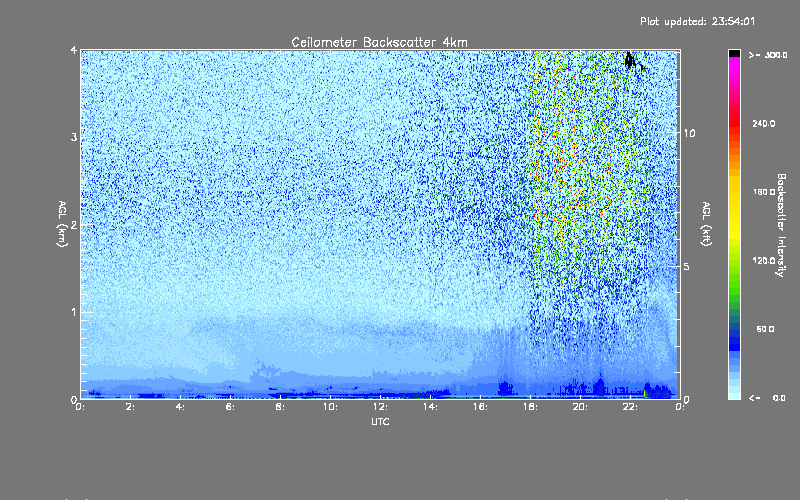Click the "20:" hour tick on UTC axis
Screen dimensions: 800x500
pos(580,407)
